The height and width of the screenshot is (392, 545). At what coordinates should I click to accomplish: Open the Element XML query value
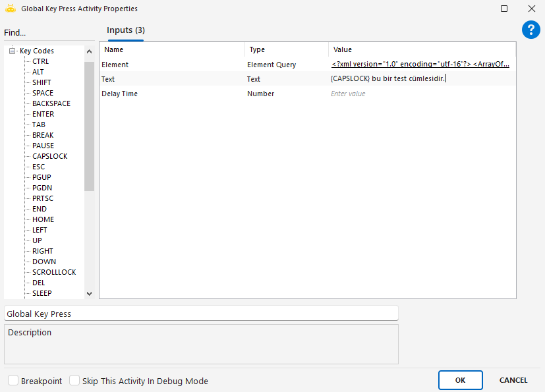click(420, 65)
